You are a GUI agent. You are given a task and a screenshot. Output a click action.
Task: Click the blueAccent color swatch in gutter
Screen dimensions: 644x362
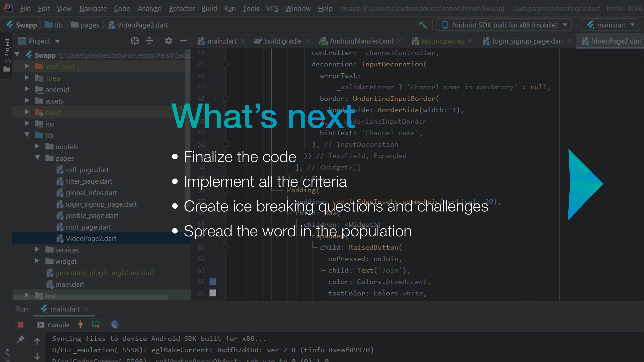[213, 282]
